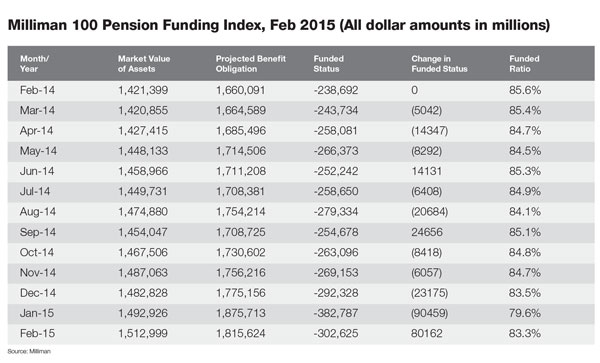Select the Funded Status column header
Image resolution: width=600 pixels, height=363 pixels.
329,64
